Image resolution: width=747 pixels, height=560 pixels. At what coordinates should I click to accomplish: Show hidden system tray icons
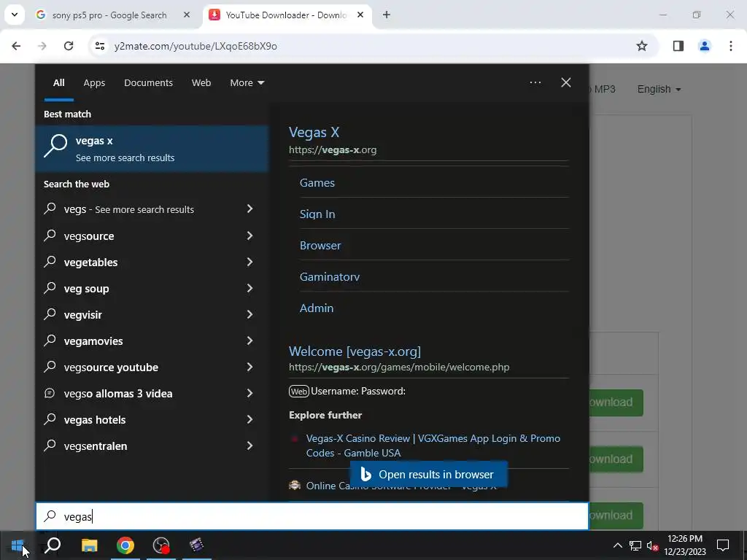point(617,545)
